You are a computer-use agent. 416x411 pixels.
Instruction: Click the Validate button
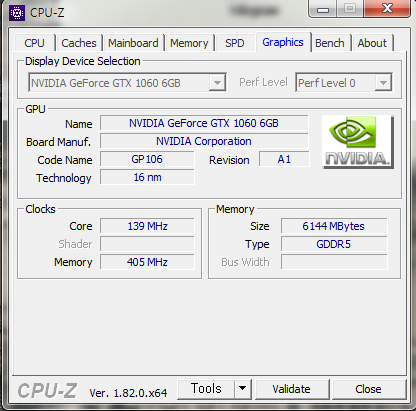(292, 389)
